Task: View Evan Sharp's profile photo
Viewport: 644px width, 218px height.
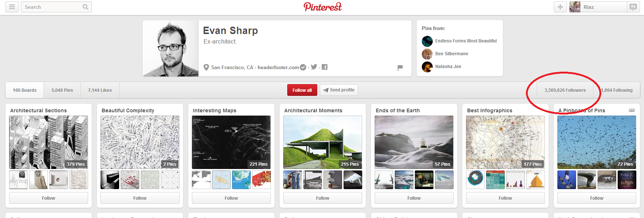Action: [170, 48]
